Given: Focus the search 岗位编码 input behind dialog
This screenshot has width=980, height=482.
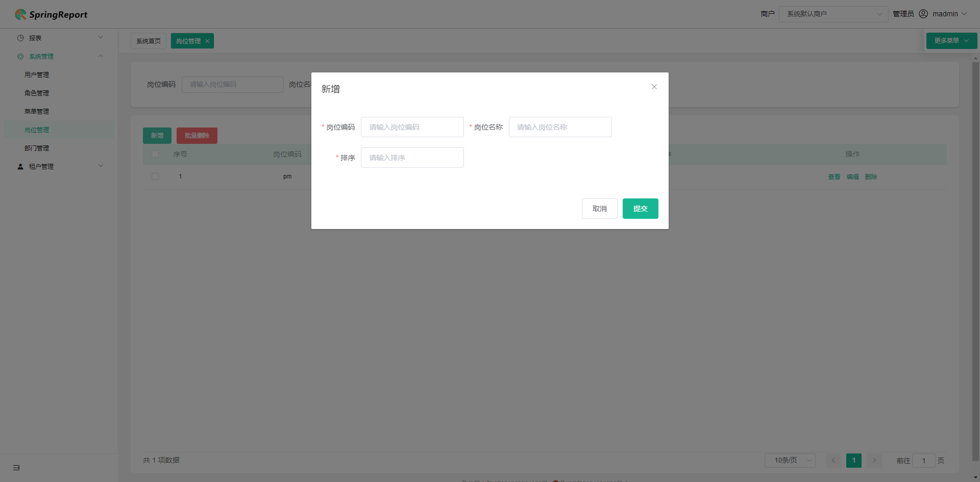Looking at the screenshot, I should (x=233, y=85).
